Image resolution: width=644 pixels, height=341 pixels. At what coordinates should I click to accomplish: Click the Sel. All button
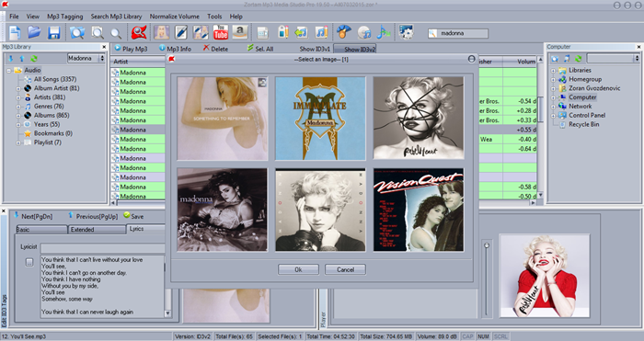(x=260, y=49)
